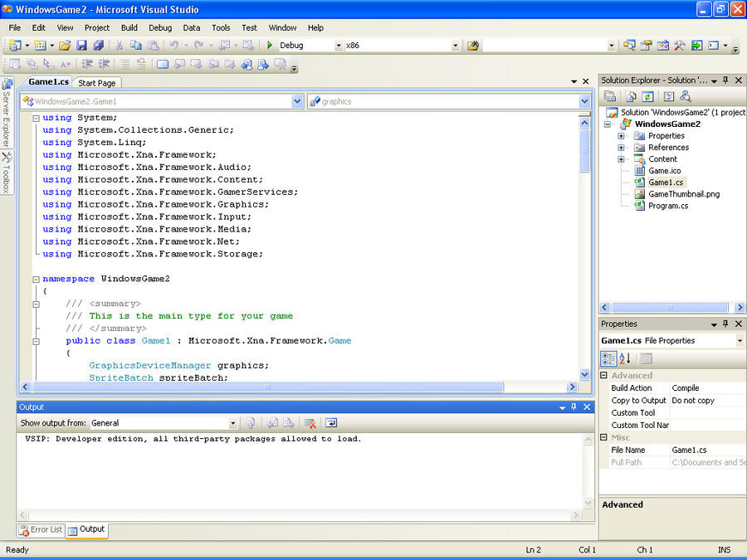This screenshot has height=560, width=747.
Task: Open the Start Page green arrow icon
Action: [696, 46]
